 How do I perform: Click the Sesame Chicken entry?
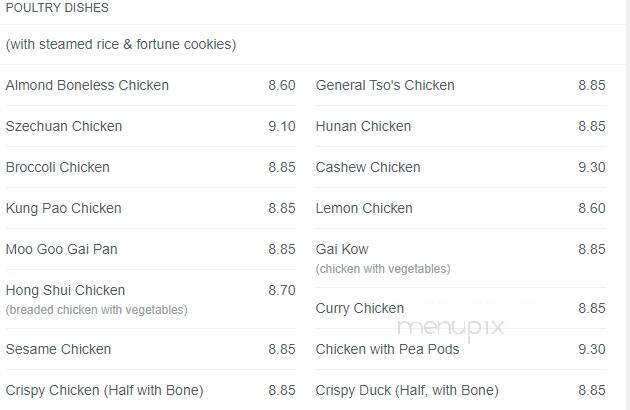click(58, 349)
